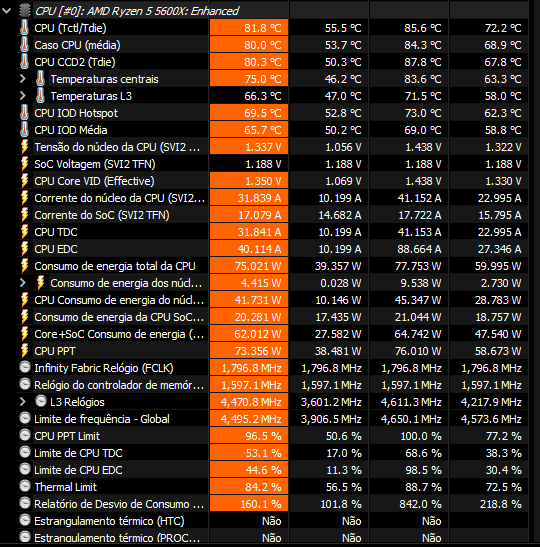Viewport: 540px width, 547px height.
Task: Click the 842.0 % maximum value cell
Action: point(409,504)
